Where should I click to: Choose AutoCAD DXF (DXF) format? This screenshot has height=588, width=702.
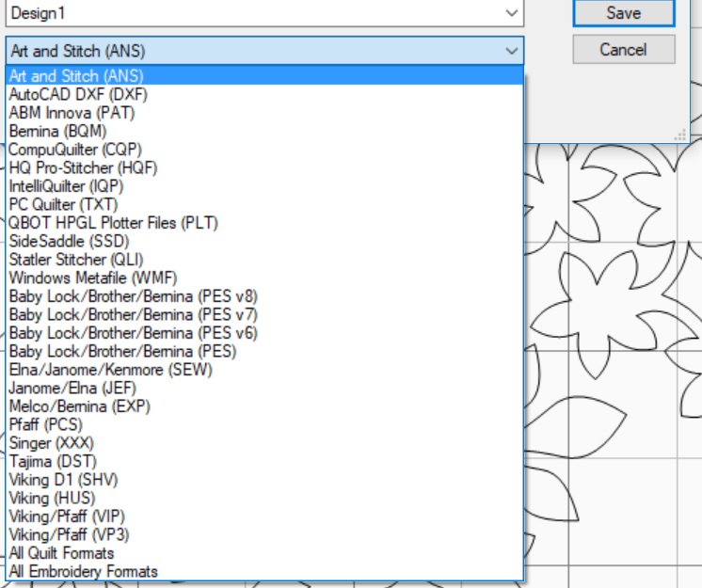click(264, 94)
